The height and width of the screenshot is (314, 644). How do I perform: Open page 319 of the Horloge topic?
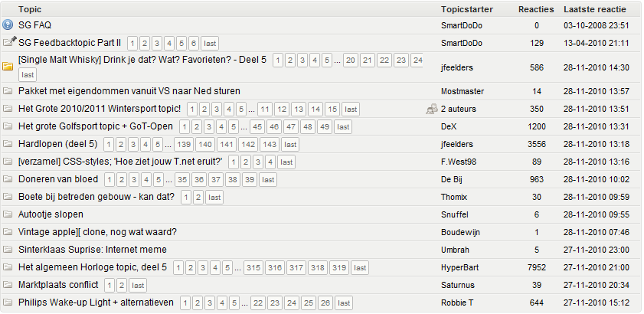[338, 267]
